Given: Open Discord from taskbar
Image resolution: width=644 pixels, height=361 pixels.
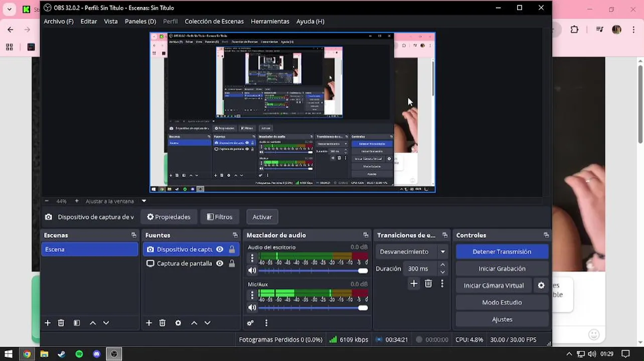Looking at the screenshot, I should click(97, 354).
